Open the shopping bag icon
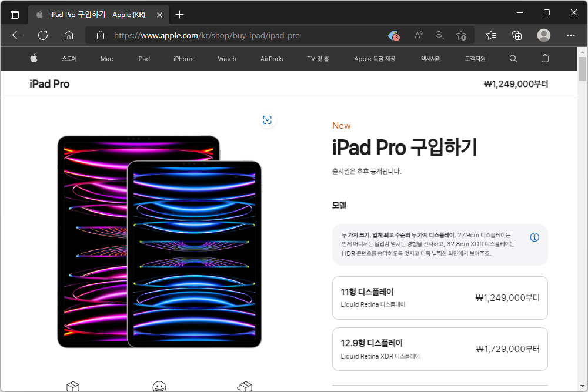This screenshot has height=392, width=588. point(545,58)
